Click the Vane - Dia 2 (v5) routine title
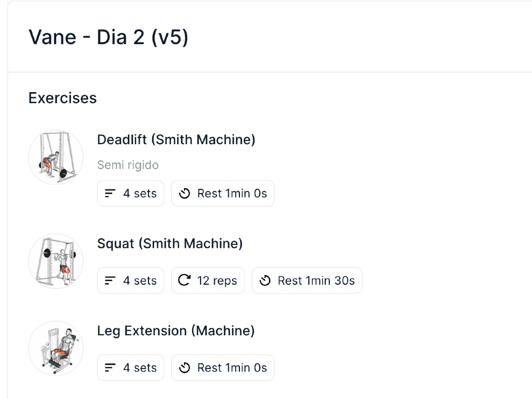 (108, 37)
